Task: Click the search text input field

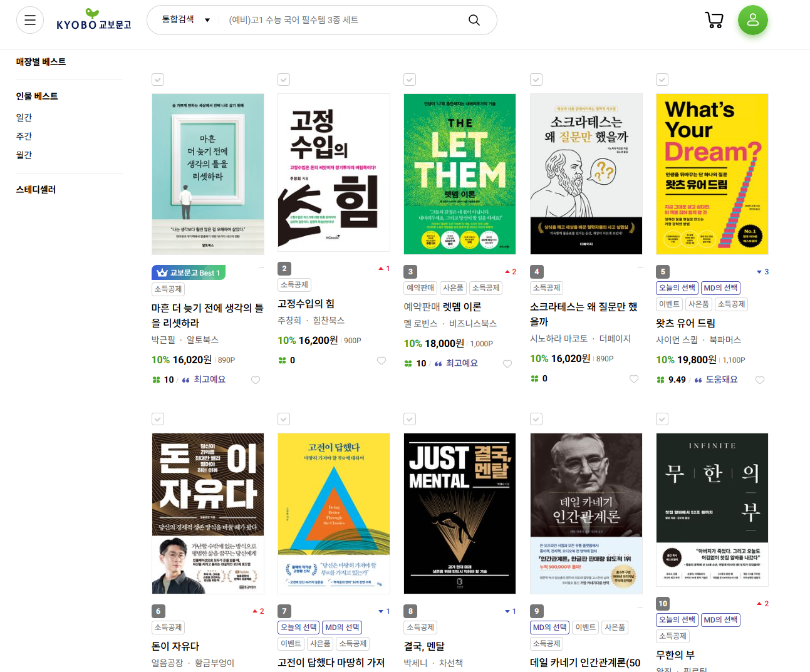Action: [x=345, y=20]
